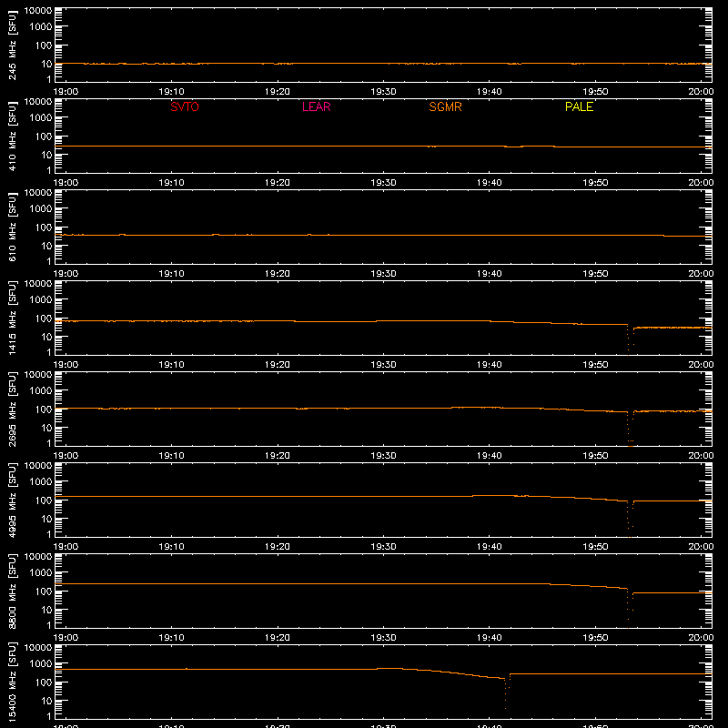Screen dimensions: 728x728
Task: Click the magenta LEAR station label
Action: pyautogui.click(x=316, y=106)
